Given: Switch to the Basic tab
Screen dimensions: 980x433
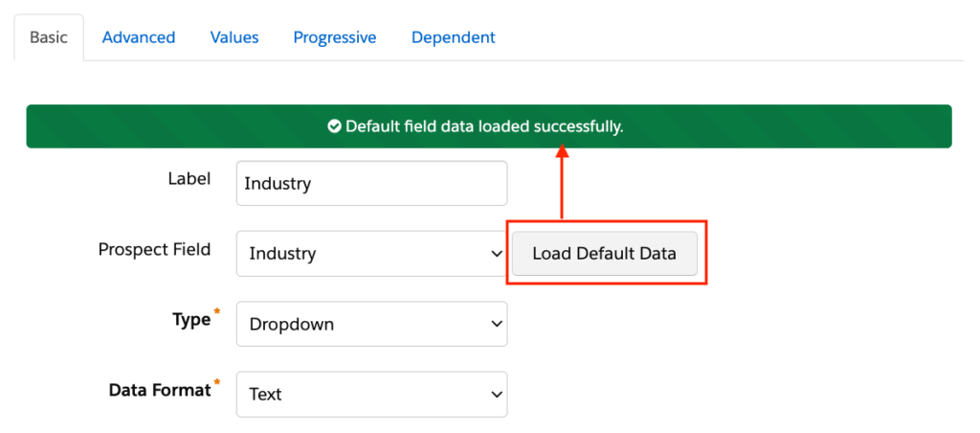Looking at the screenshot, I should (49, 37).
